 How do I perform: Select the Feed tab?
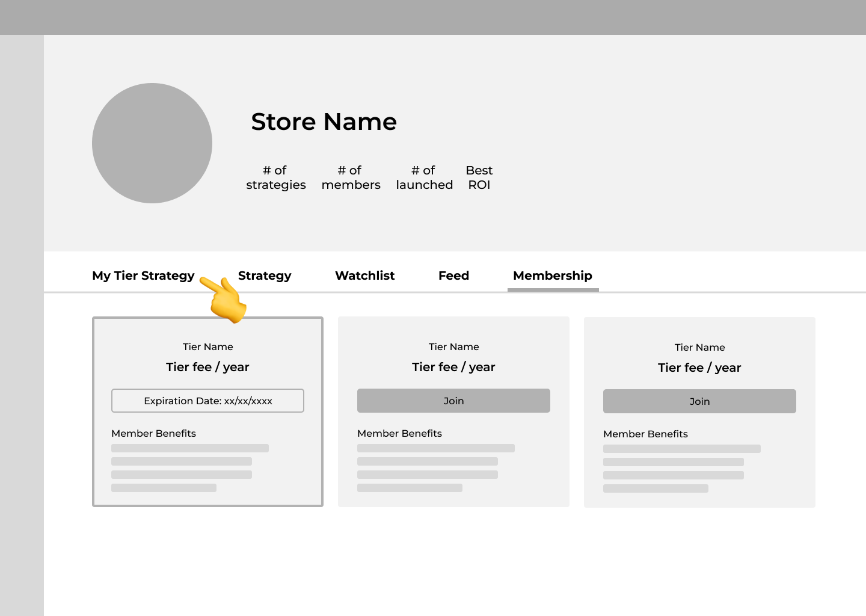pyautogui.click(x=453, y=276)
